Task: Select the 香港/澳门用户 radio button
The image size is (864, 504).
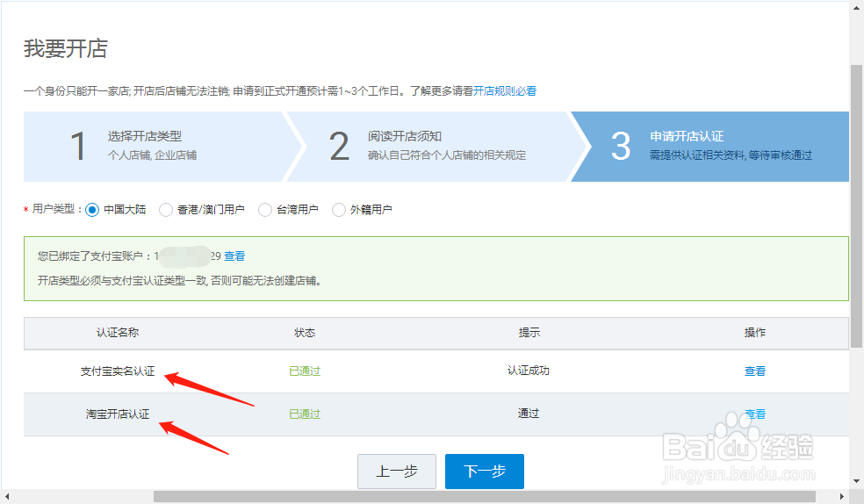Action: tap(166, 210)
